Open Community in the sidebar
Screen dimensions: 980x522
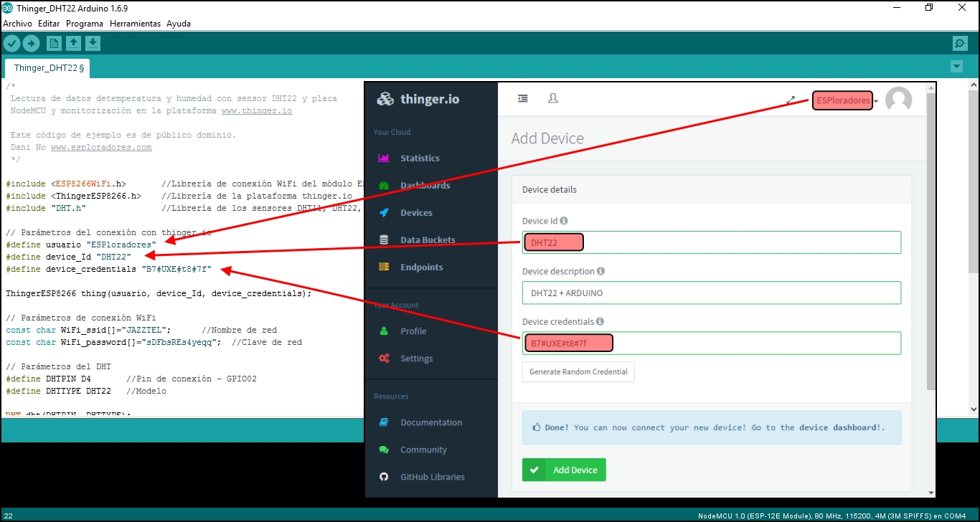423,450
